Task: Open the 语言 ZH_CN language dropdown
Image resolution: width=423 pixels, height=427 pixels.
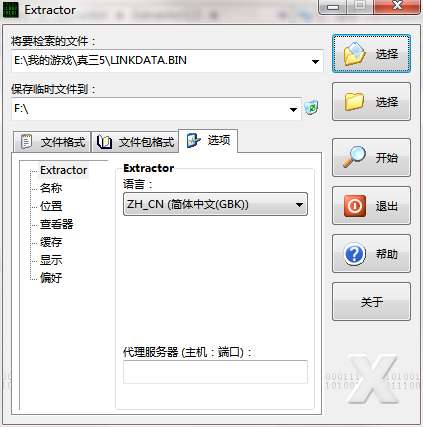Action: 215,204
